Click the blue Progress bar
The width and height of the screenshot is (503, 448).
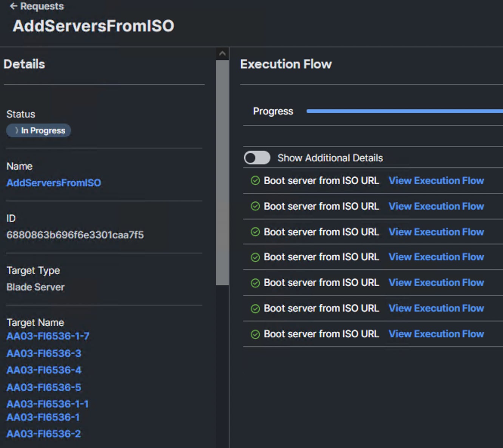(404, 111)
